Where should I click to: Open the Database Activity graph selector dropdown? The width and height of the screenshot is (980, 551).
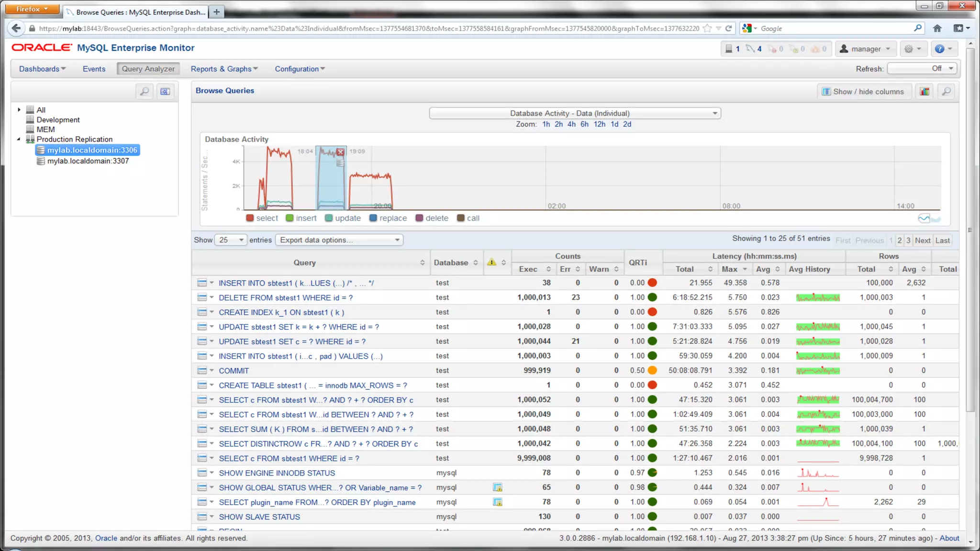[575, 113]
